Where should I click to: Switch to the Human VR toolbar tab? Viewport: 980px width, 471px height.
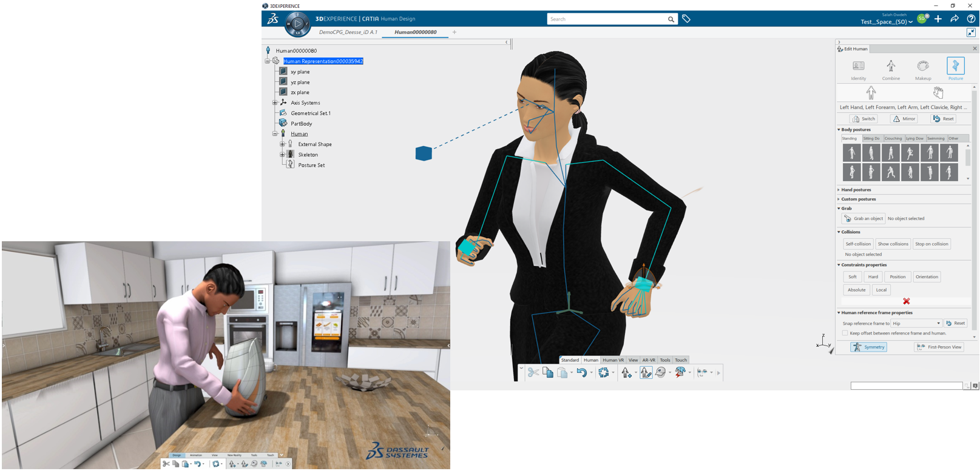(613, 360)
